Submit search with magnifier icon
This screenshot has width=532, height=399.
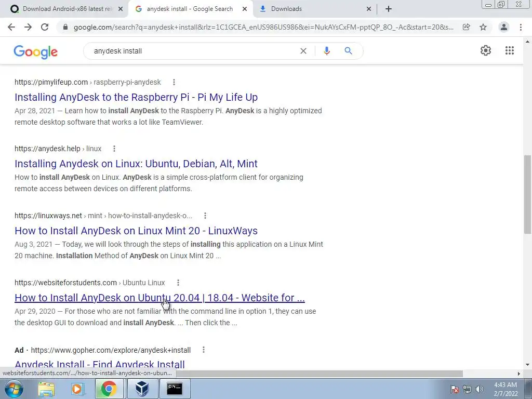(x=348, y=51)
